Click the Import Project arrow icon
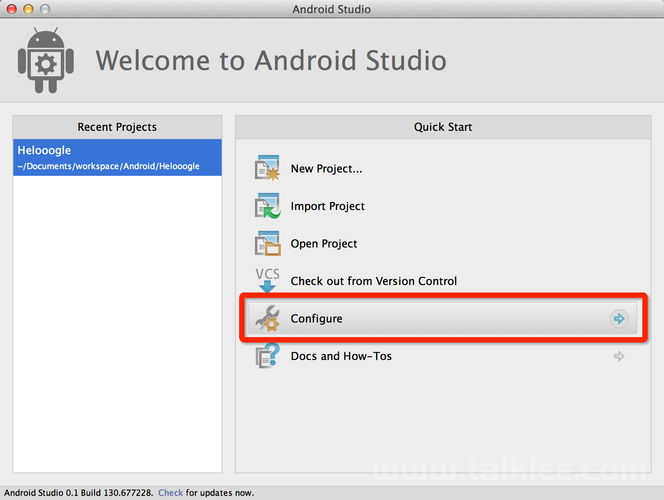The image size is (664, 500). click(x=267, y=206)
